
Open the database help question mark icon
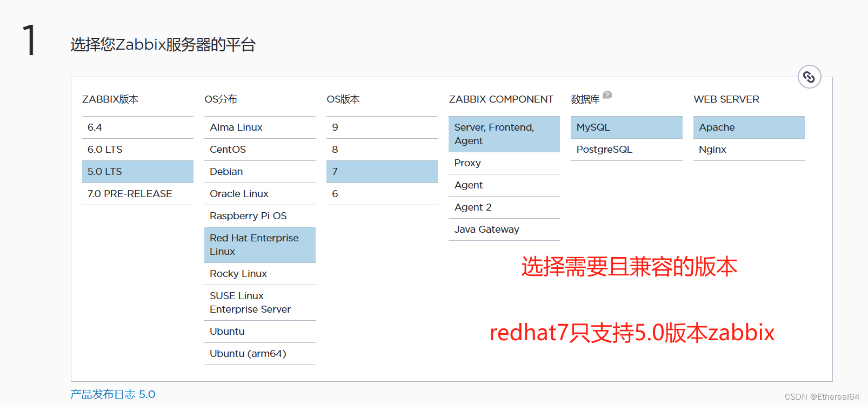[607, 95]
